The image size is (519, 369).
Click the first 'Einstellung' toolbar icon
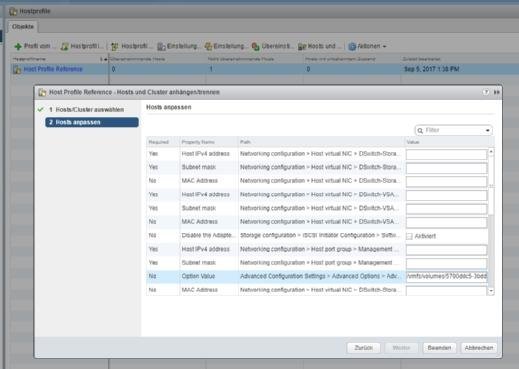pos(161,46)
